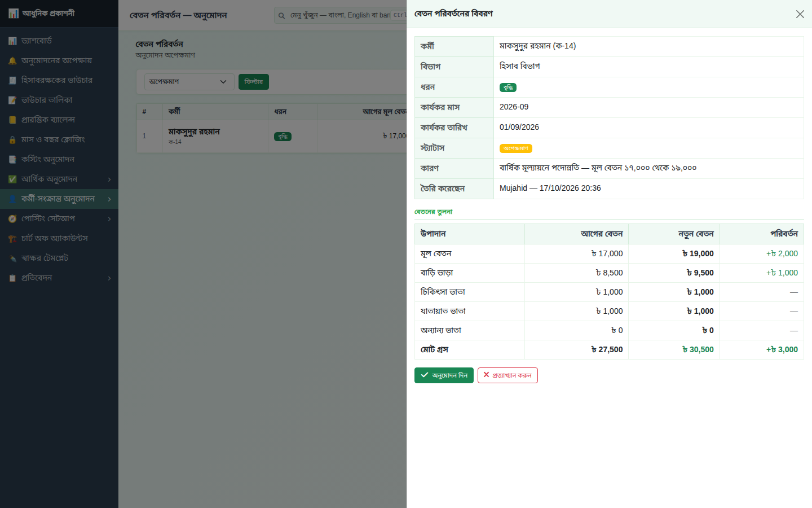Click the আধুনিক প্রকাশনী logo icon
The width and height of the screenshot is (812, 508).
pyautogui.click(x=14, y=13)
